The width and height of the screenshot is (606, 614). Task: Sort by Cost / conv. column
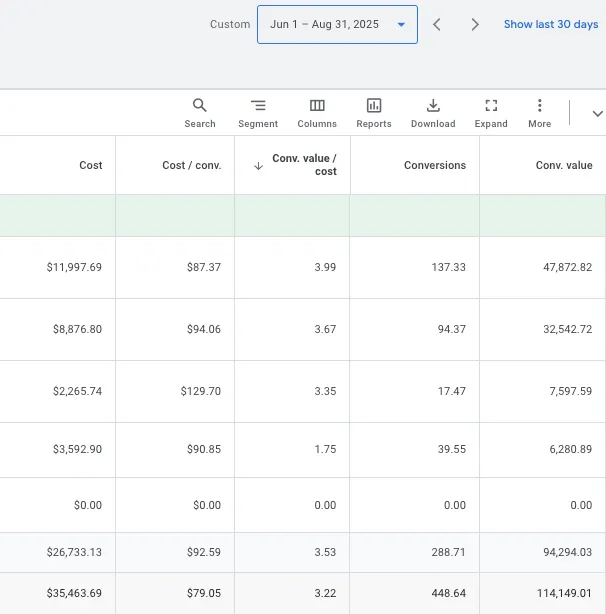[x=191, y=165]
